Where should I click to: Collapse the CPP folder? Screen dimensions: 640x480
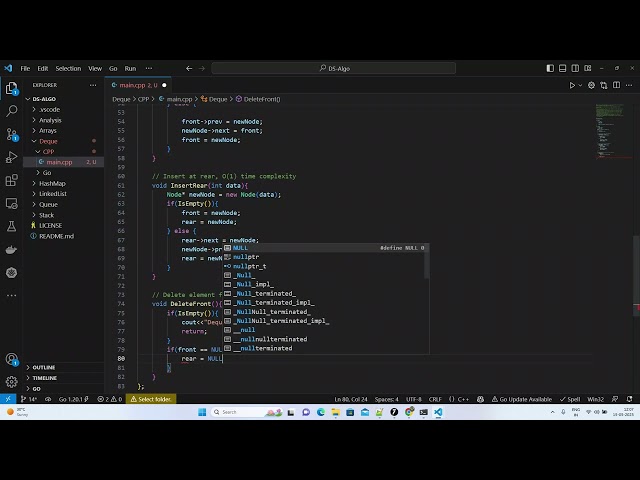[x=48, y=151]
